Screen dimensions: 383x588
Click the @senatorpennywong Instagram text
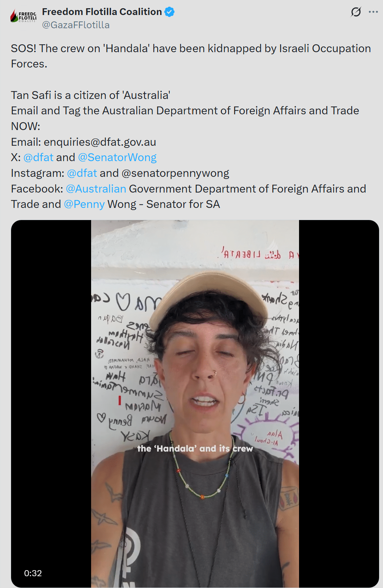click(175, 173)
